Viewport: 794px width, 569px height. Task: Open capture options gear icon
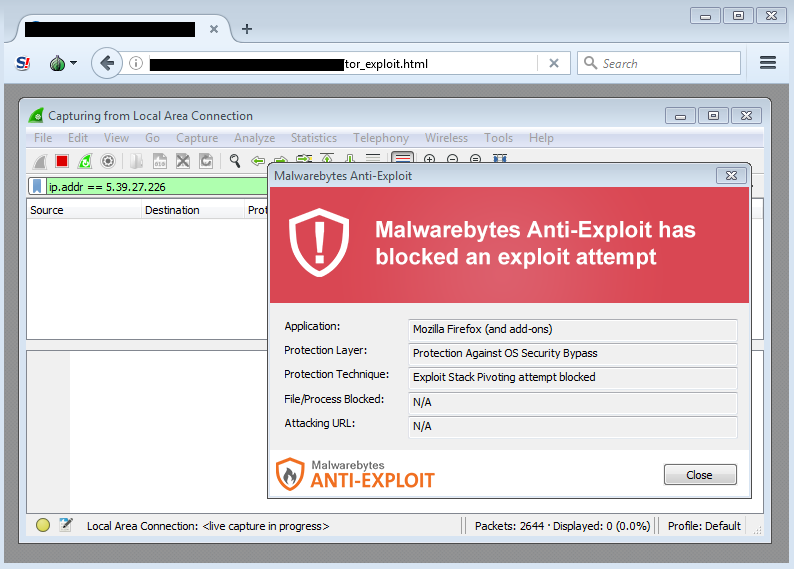pyautogui.click(x=108, y=161)
